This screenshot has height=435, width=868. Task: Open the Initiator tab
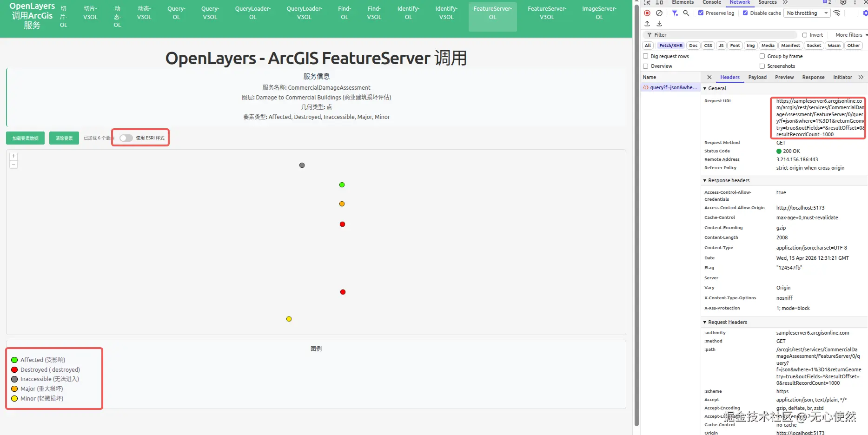click(842, 77)
